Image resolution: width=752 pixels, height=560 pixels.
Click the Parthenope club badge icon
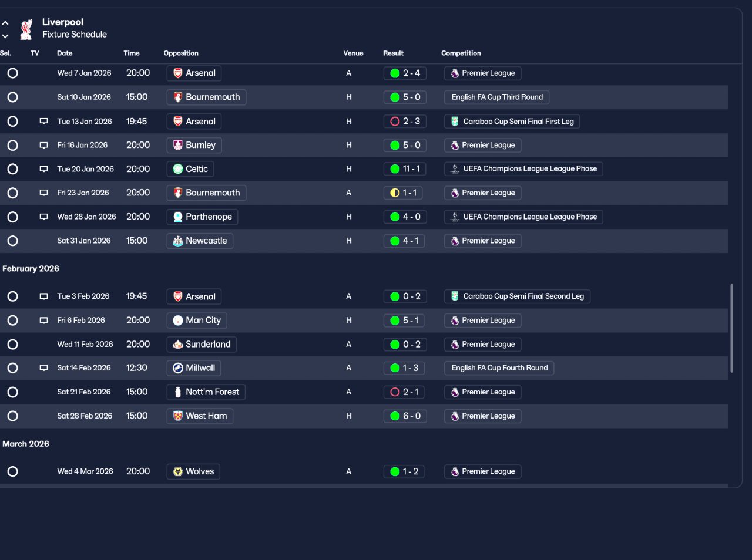point(178,217)
